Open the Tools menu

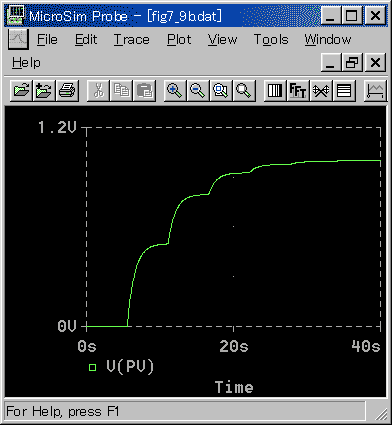271,40
